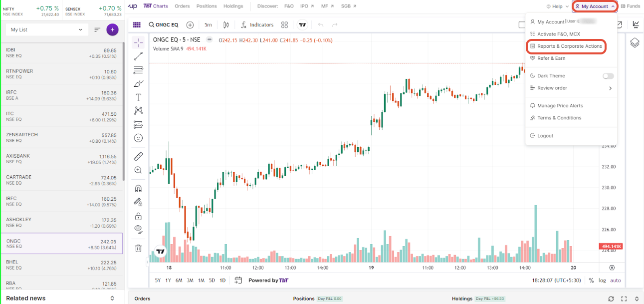The image size is (644, 304).
Task: Click the candlestick chart style icon
Action: click(x=226, y=25)
